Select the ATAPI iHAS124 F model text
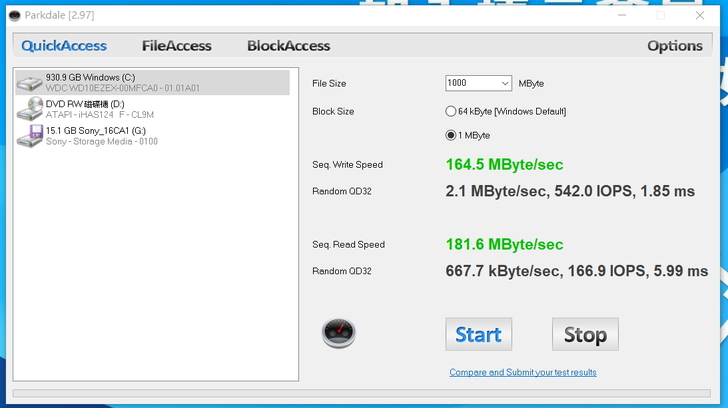728x408 pixels. 100,115
